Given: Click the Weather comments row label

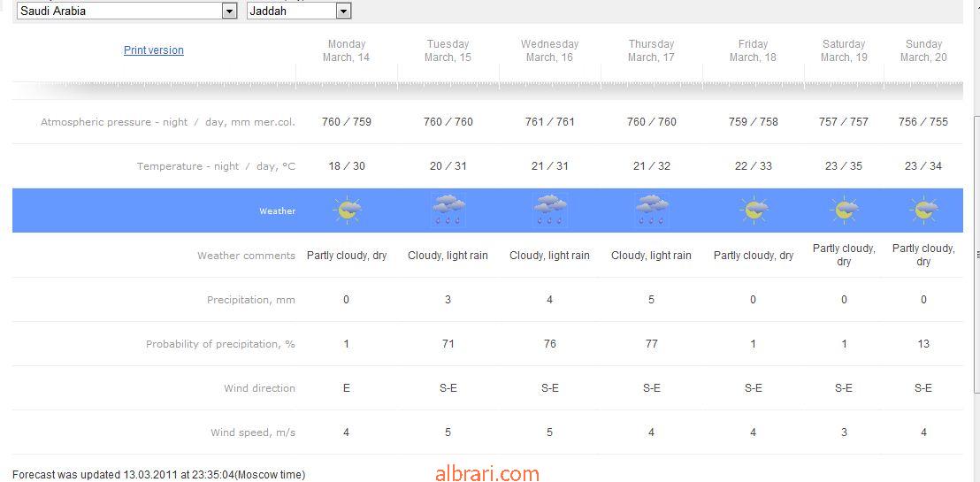Looking at the screenshot, I should coord(246,255).
